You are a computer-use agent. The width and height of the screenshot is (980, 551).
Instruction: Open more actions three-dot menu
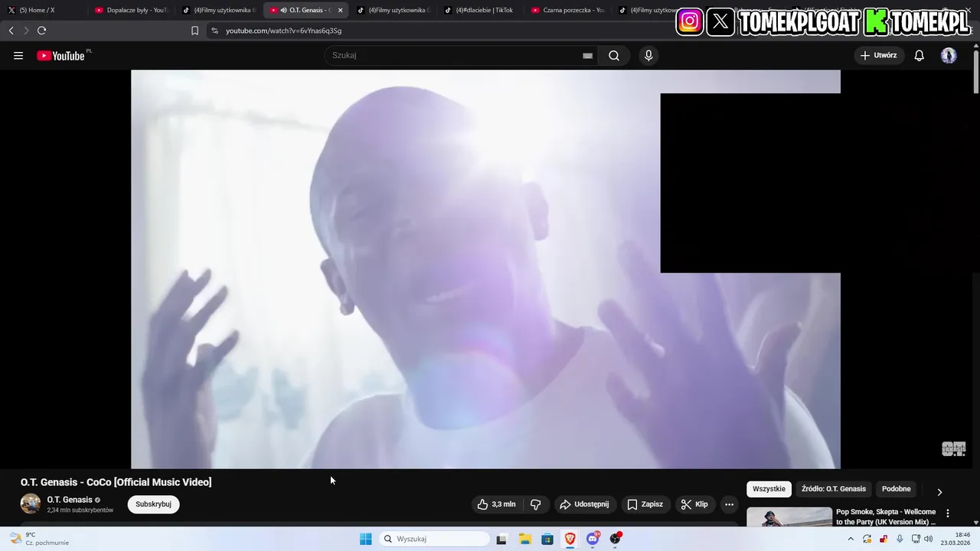click(x=729, y=504)
